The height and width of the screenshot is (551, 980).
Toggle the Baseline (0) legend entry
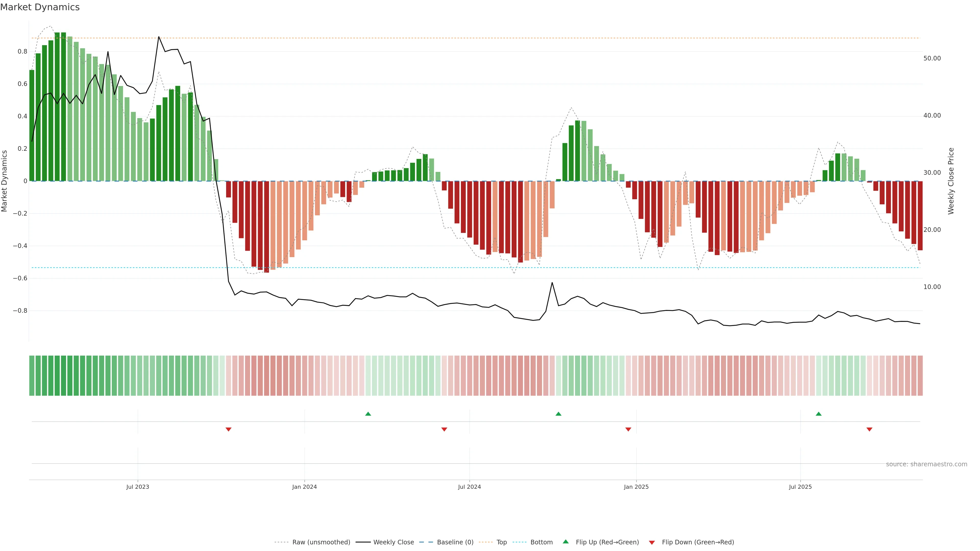[x=455, y=542]
